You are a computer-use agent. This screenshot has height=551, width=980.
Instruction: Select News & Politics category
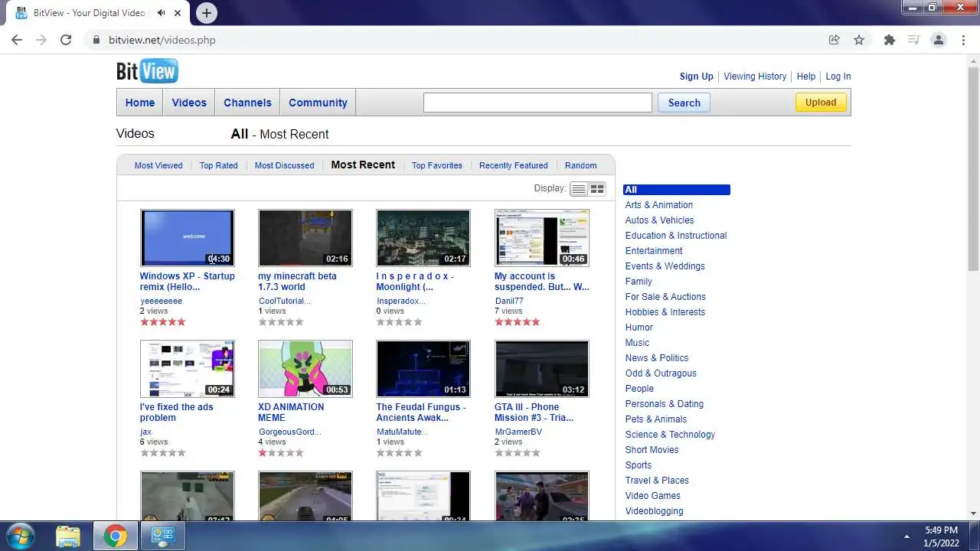pyautogui.click(x=657, y=358)
